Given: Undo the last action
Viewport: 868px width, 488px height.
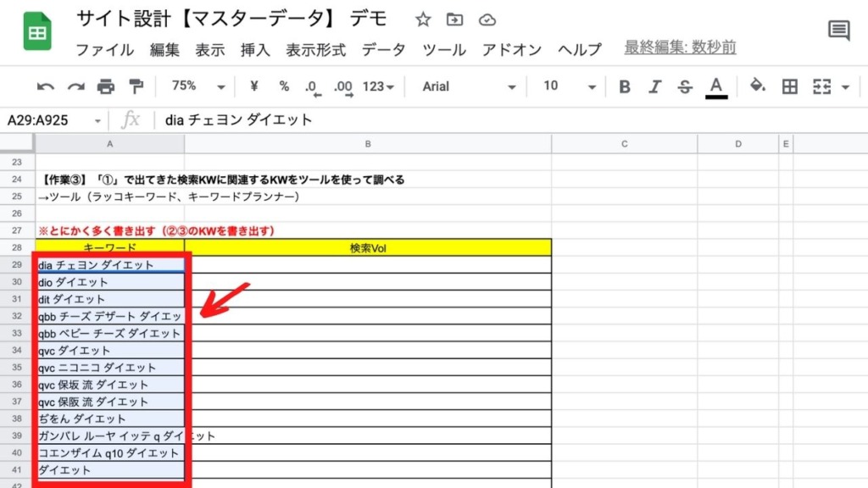Looking at the screenshot, I should [x=46, y=87].
